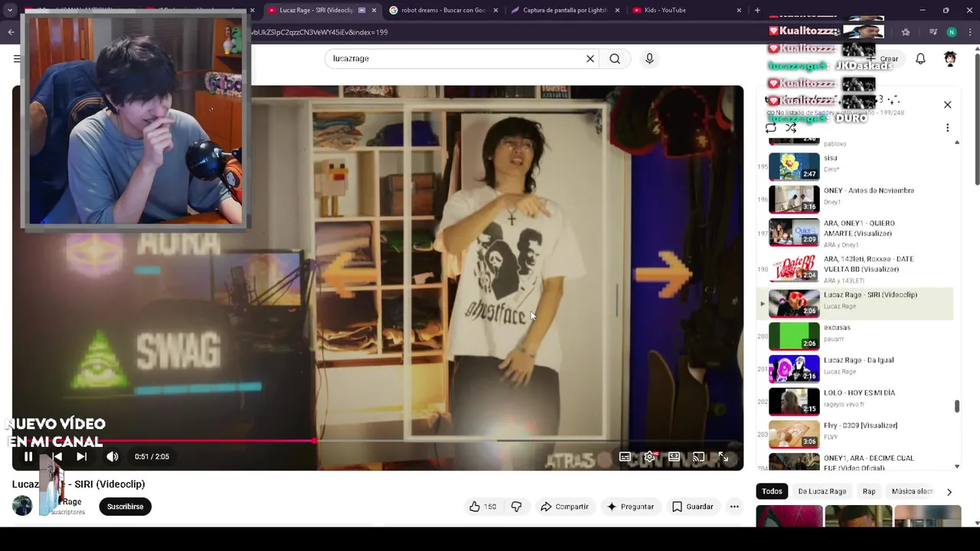Save video using Guardar button
The height and width of the screenshot is (551, 980).
pyautogui.click(x=692, y=507)
